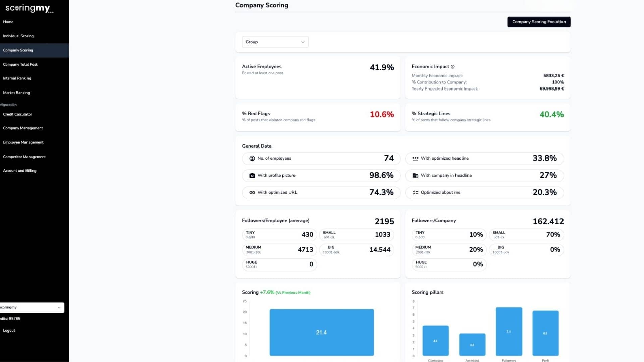Navigate to Employee Management

(23, 142)
